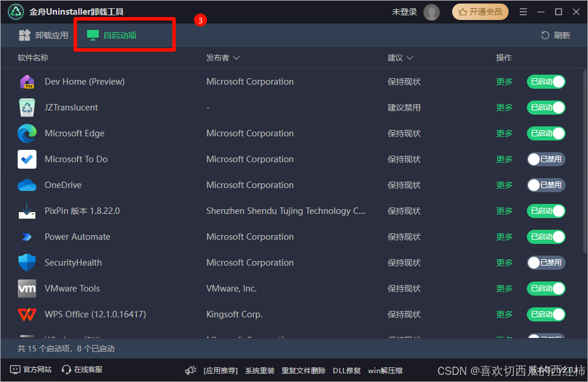Image resolution: width=588 pixels, height=382 pixels.
Task: Open 在线客服 online support
Action: pos(82,370)
